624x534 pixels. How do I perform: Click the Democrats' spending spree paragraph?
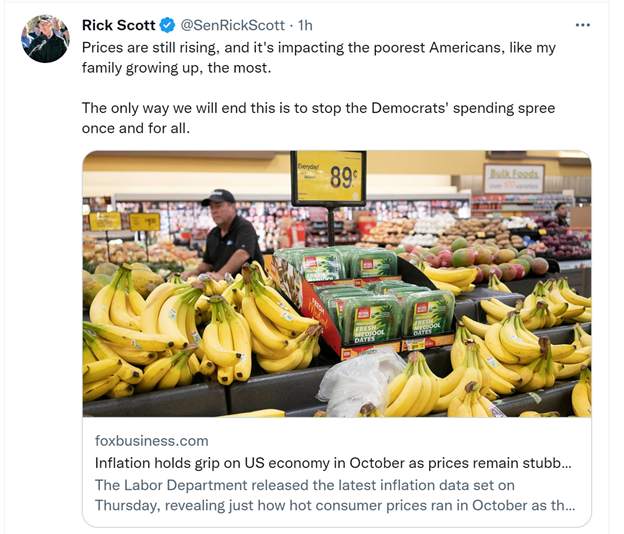click(318, 118)
